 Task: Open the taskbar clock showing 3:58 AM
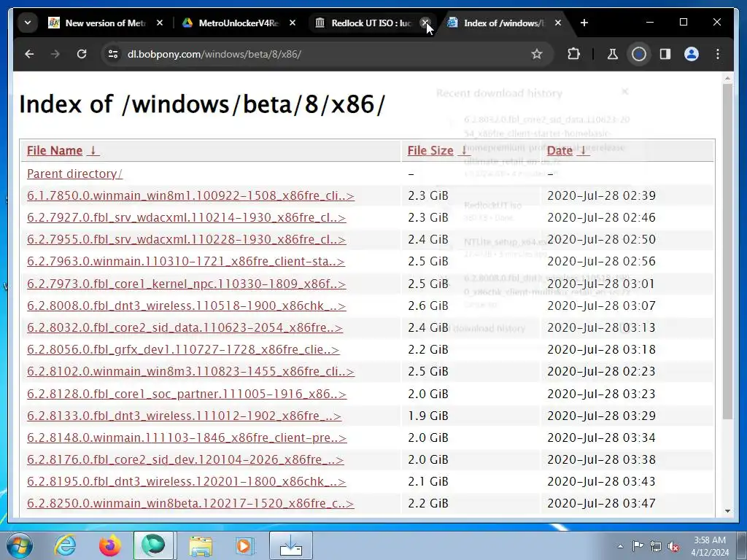[710, 546]
